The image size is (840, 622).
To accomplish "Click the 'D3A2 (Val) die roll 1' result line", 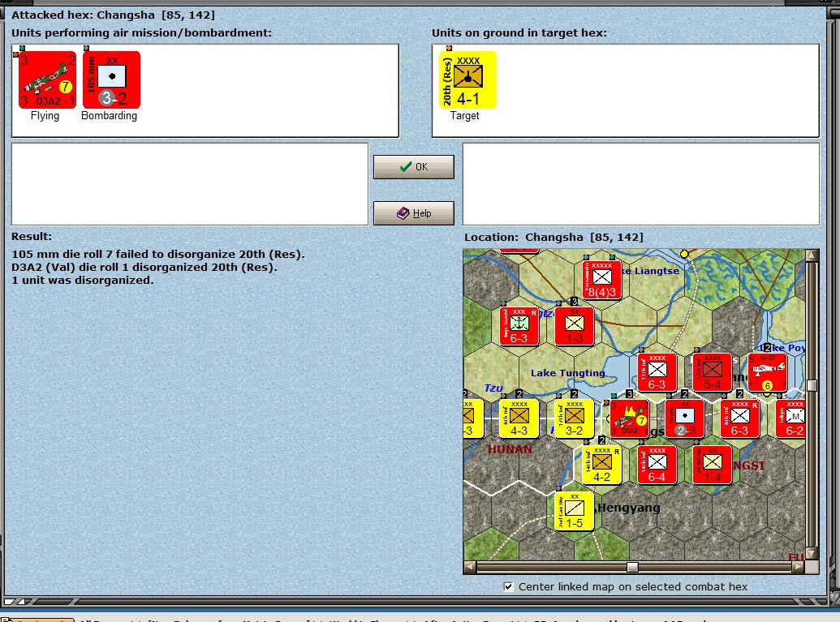I will (x=144, y=267).
